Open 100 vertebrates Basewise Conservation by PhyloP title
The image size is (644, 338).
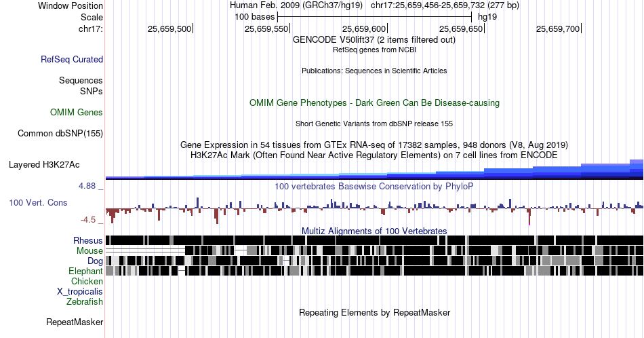374,186
